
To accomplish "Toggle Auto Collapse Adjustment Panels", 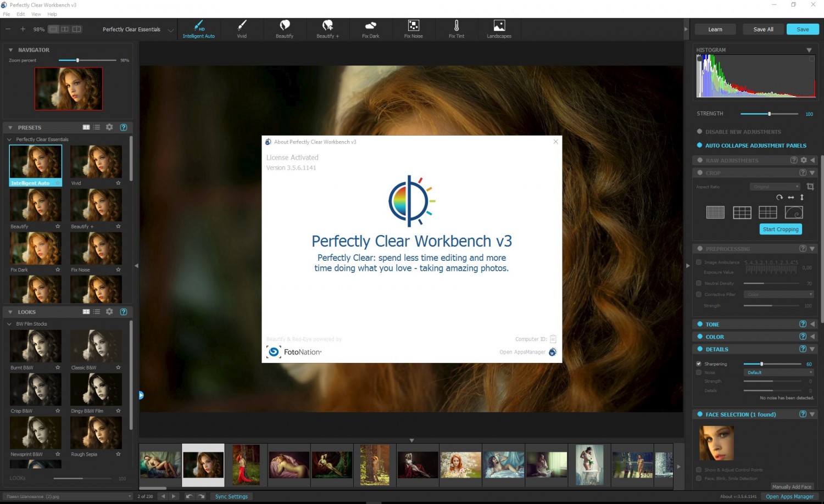I will click(x=700, y=145).
